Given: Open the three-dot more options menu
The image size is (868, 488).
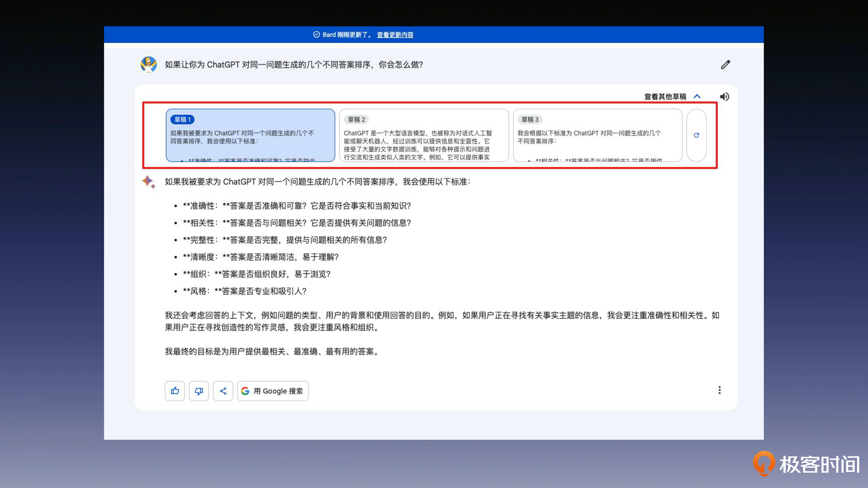Looking at the screenshot, I should tap(719, 390).
